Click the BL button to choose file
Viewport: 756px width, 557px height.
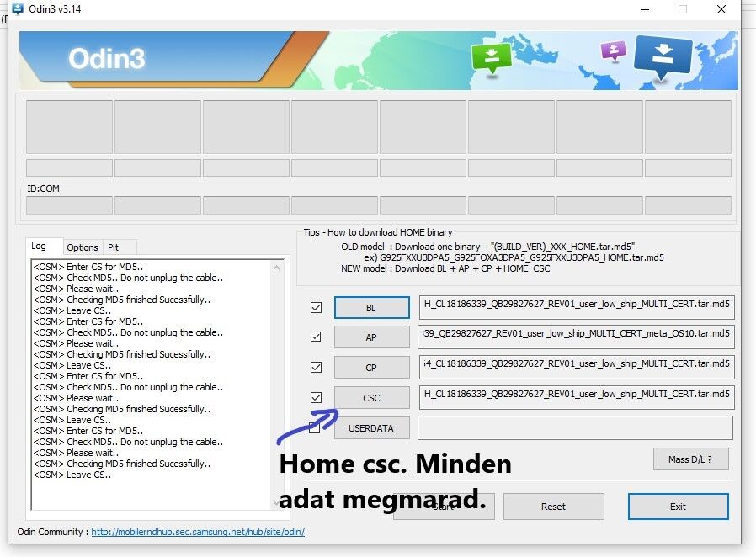pyautogui.click(x=372, y=307)
